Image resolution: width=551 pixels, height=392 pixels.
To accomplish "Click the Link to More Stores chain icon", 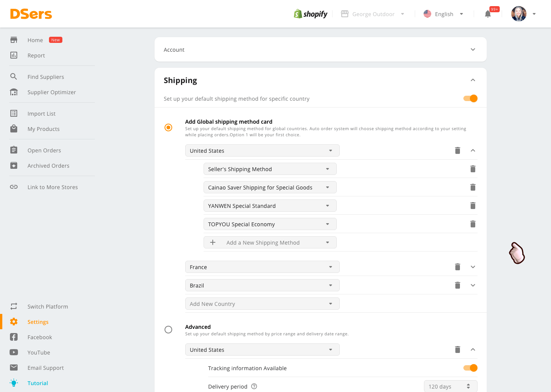I will (x=14, y=187).
